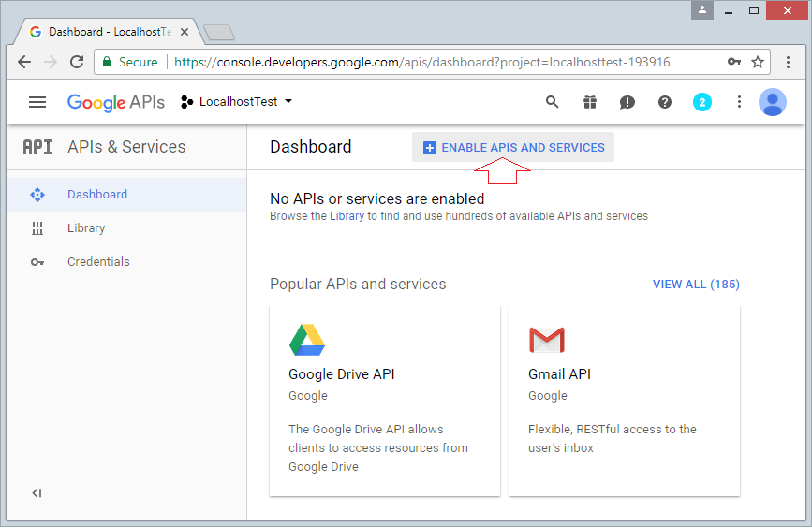This screenshot has width=812, height=527.
Task: Close the Dashboard browser tab
Action: coord(185,32)
